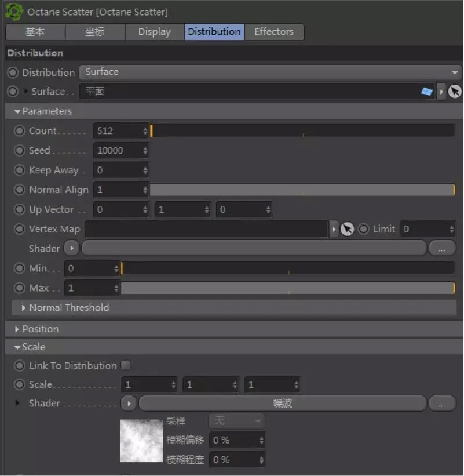This screenshot has width=464, height=476.
Task: Expand the Position section
Action: pyautogui.click(x=17, y=329)
